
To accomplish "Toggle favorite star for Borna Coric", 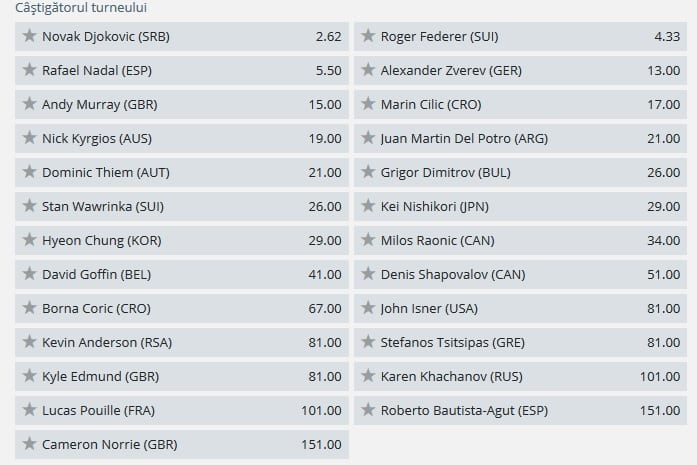I will [28, 308].
